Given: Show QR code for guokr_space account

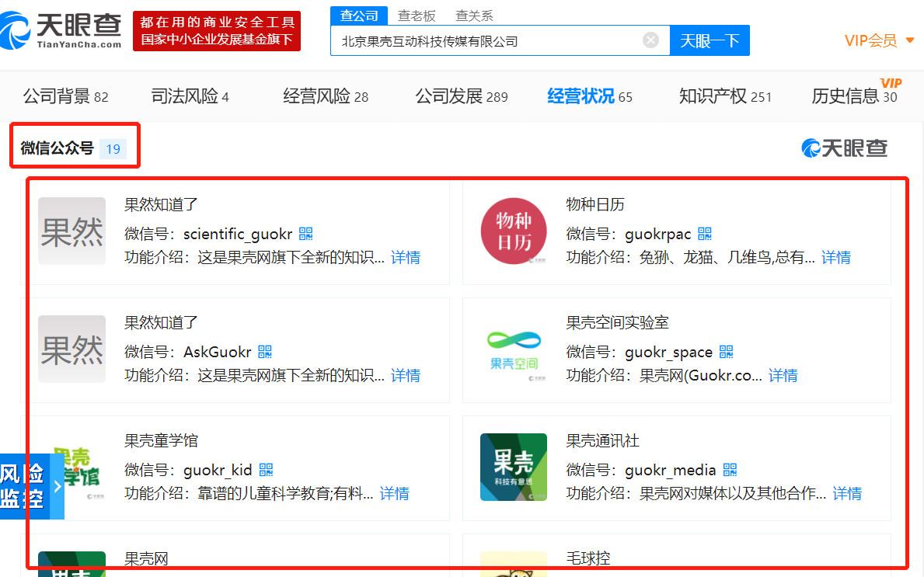Looking at the screenshot, I should coord(726,352).
